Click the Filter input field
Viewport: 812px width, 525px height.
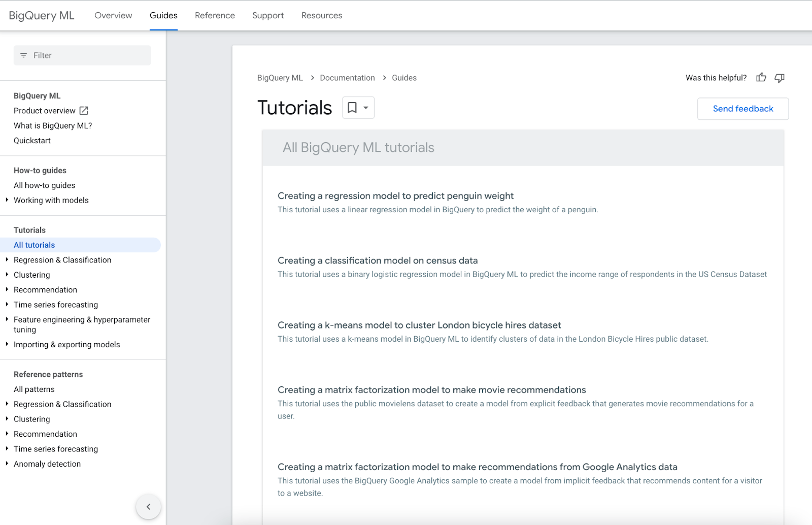coord(82,55)
